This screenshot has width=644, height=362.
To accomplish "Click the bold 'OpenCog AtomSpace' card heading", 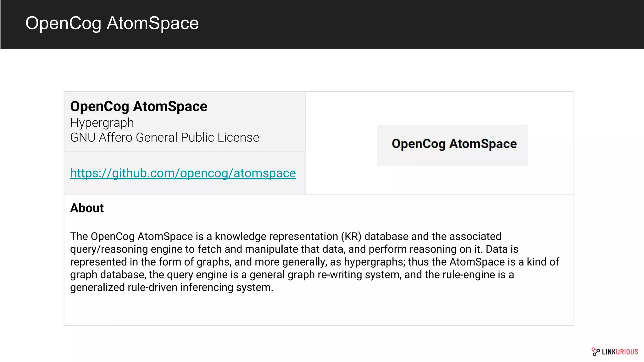I will (139, 106).
